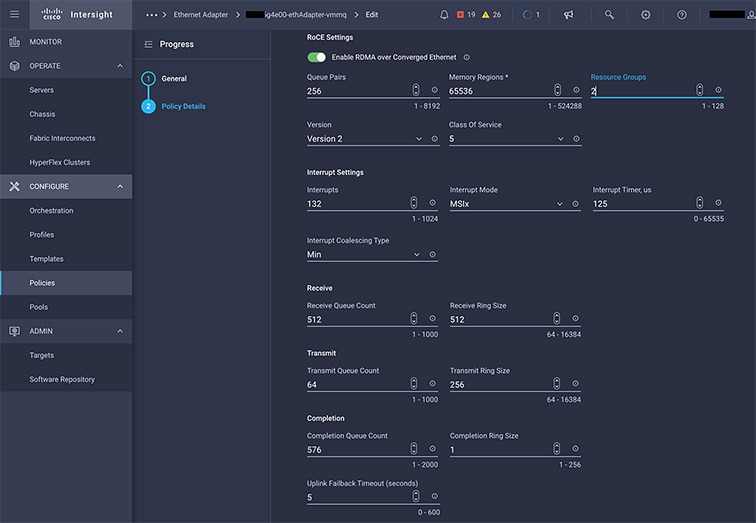The width and height of the screenshot is (756, 523).
Task: Show info for Completion Queue Count
Action: [432, 449]
